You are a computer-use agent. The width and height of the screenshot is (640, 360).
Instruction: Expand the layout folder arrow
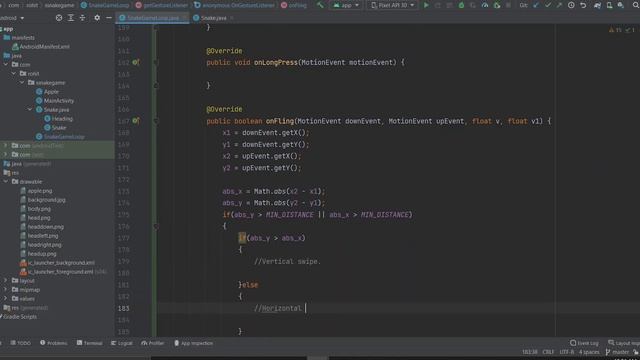point(6,281)
